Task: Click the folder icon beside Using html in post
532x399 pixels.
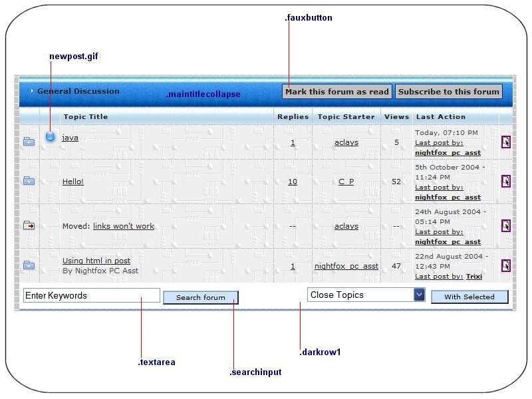Action: pos(29,265)
